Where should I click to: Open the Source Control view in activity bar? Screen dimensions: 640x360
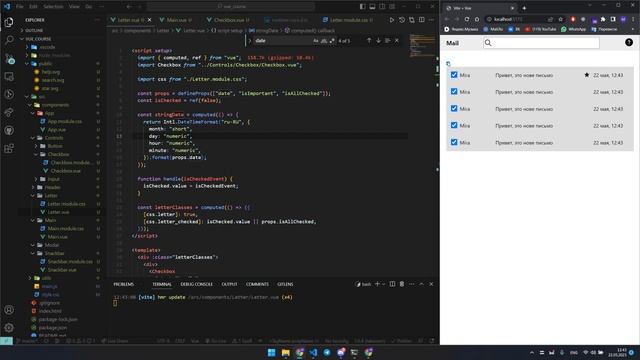pos(9,58)
